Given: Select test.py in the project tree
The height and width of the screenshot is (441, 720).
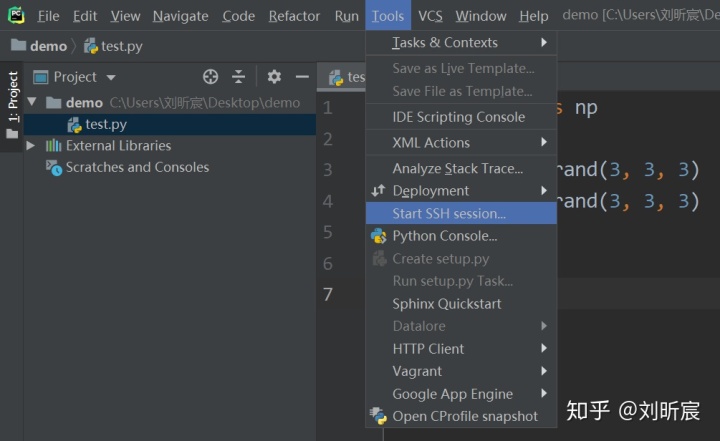Looking at the screenshot, I should (x=169, y=124).
